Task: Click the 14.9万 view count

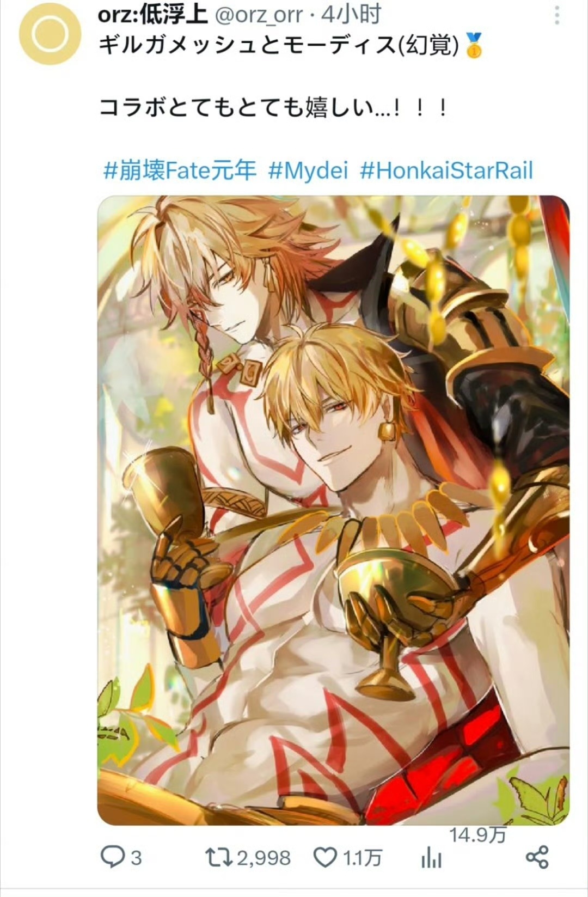Action: (x=478, y=834)
